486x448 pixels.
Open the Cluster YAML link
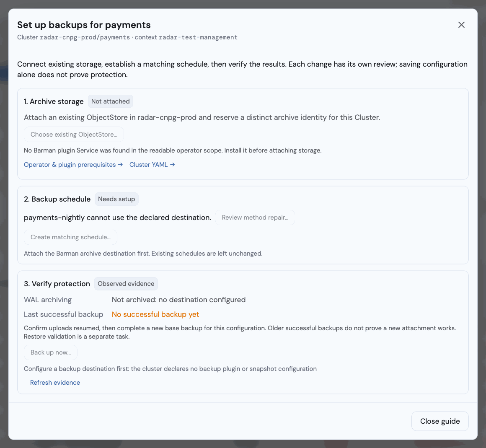[x=152, y=165]
